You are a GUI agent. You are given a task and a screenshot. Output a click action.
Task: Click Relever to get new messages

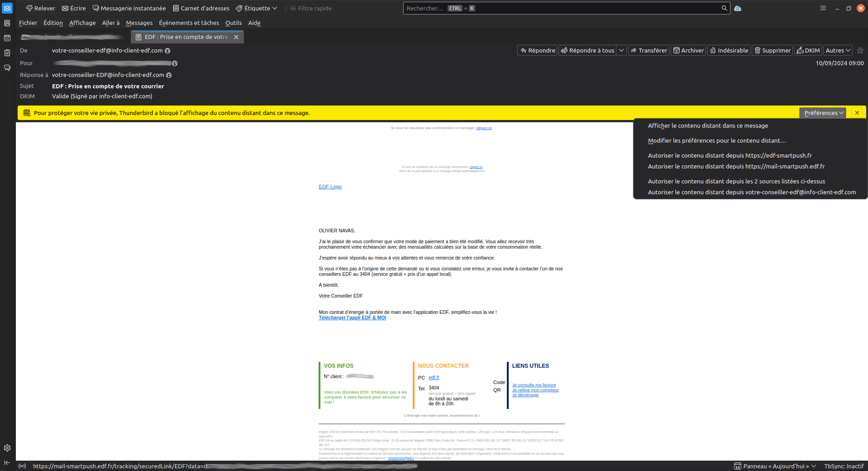(41, 8)
